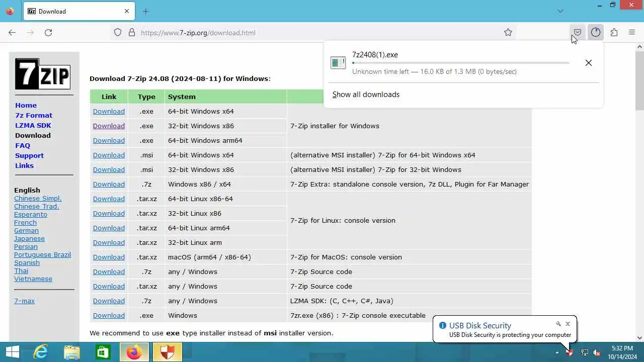Open the Links page in sidebar
The width and height of the screenshot is (644, 362).
click(24, 165)
